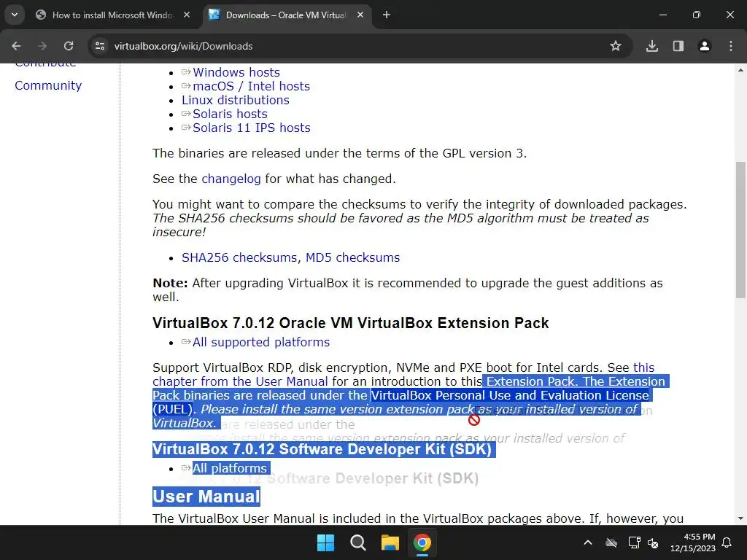Show hidden system tray icons
The height and width of the screenshot is (560, 747).
588,542
